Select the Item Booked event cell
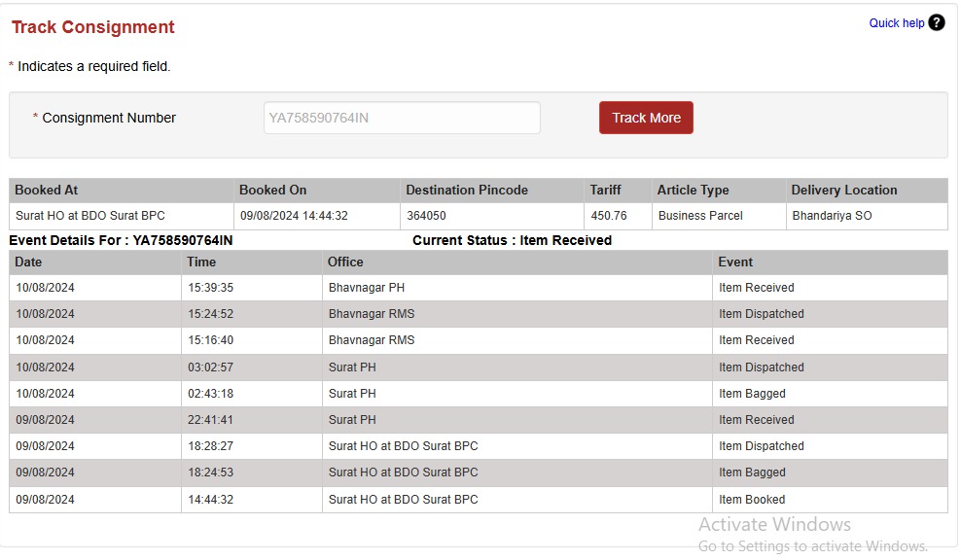The image size is (961, 560). click(752, 500)
